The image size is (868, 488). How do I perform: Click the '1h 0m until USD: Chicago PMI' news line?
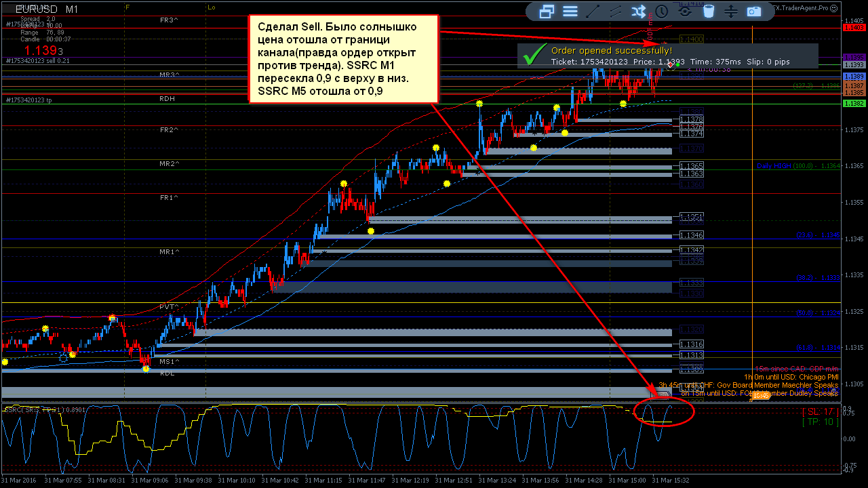(791, 377)
